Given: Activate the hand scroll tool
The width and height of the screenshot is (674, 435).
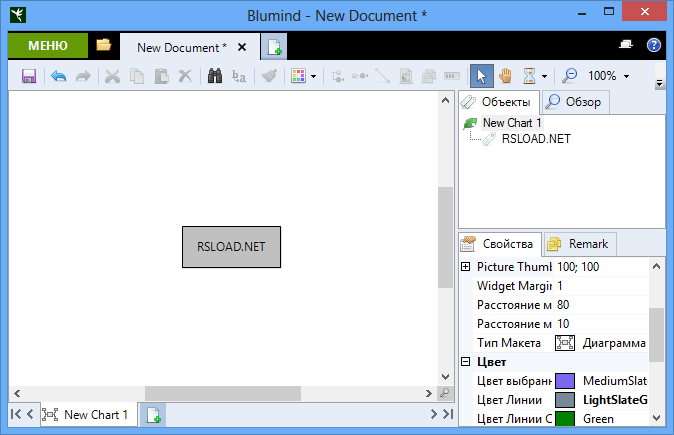Looking at the screenshot, I should 506,76.
